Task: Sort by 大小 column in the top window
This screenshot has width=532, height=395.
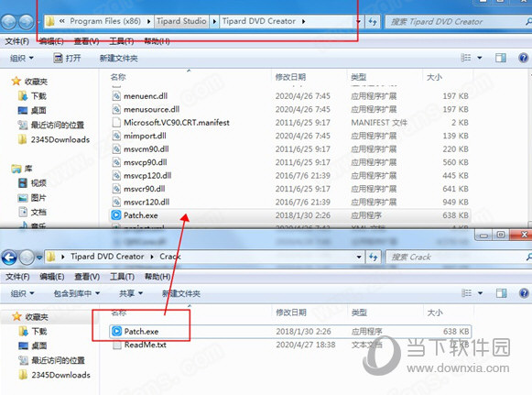Action: 434,77
